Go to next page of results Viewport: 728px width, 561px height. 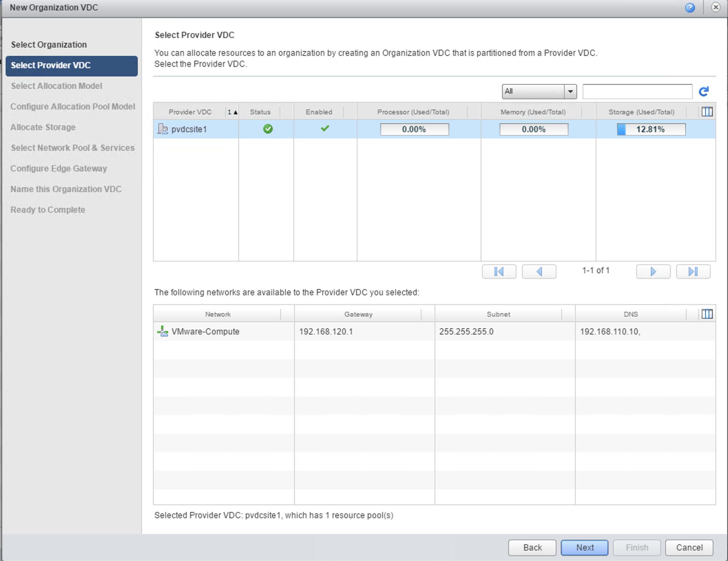click(x=653, y=272)
